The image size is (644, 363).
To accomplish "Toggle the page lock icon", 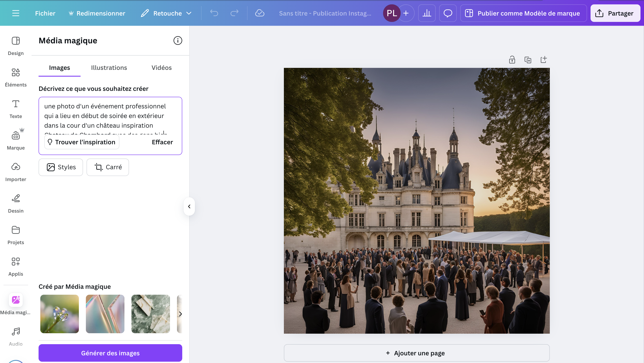I will point(512,60).
